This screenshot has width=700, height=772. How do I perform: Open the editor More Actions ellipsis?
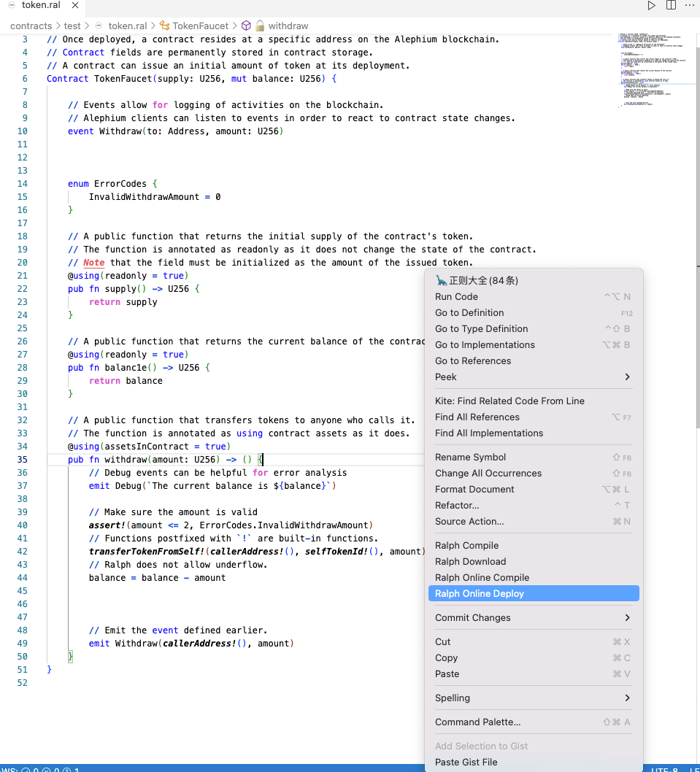click(689, 5)
